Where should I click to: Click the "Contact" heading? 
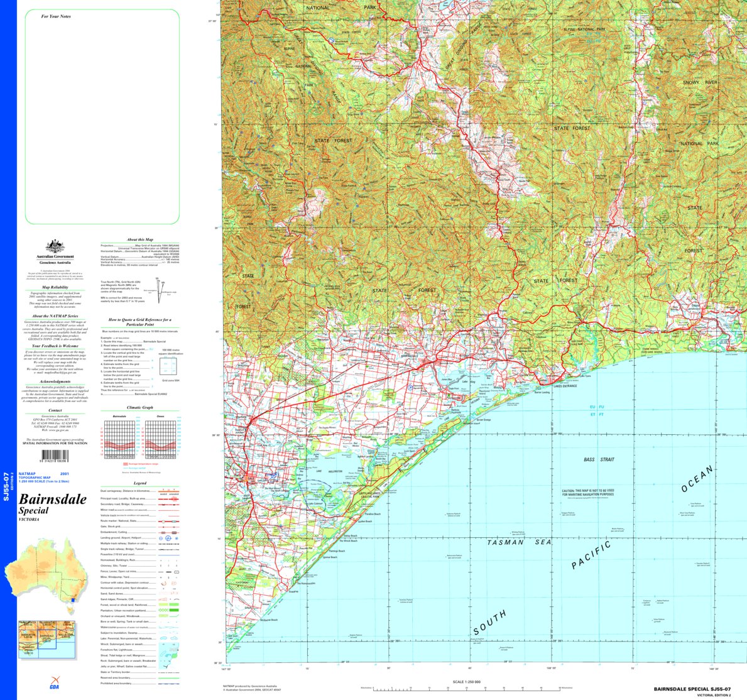(x=55, y=410)
